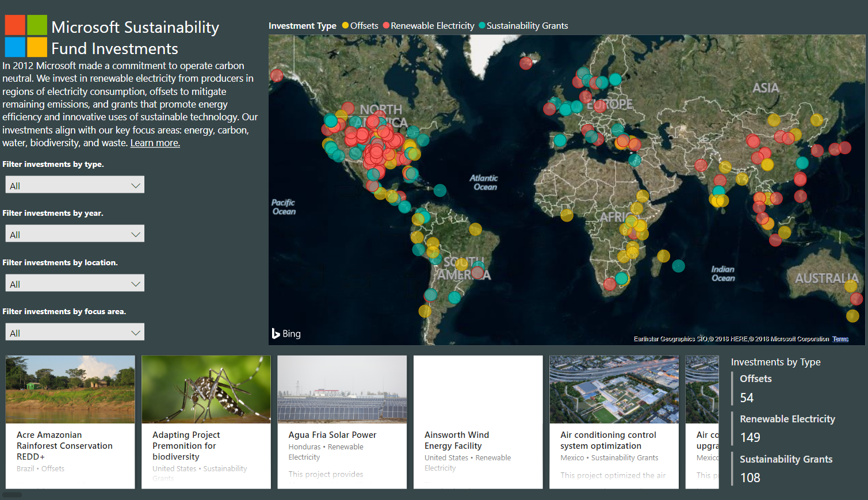
Task: Click the red bubble over Iceland
Action: point(526,63)
